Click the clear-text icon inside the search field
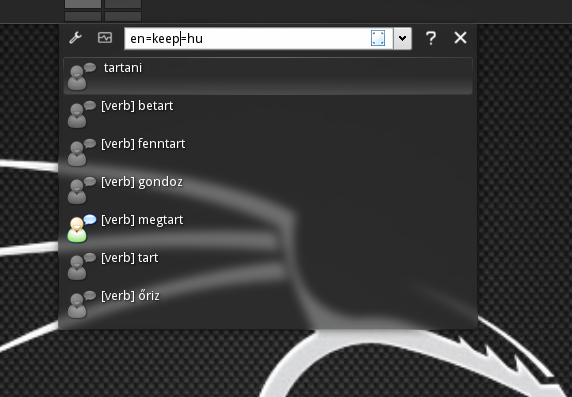The image size is (572, 397). pos(378,38)
